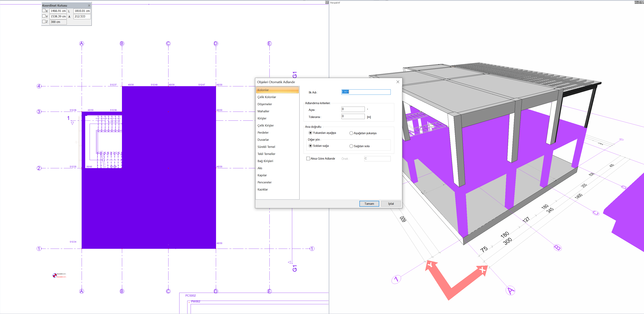644x314 pixels.
Task: Click the triangle button in the plan view corner
Action: coord(327,2)
